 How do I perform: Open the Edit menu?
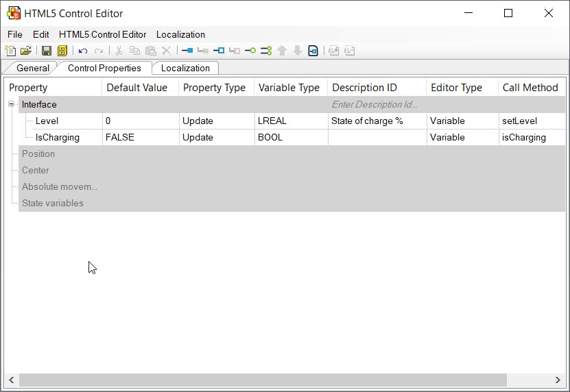point(40,34)
